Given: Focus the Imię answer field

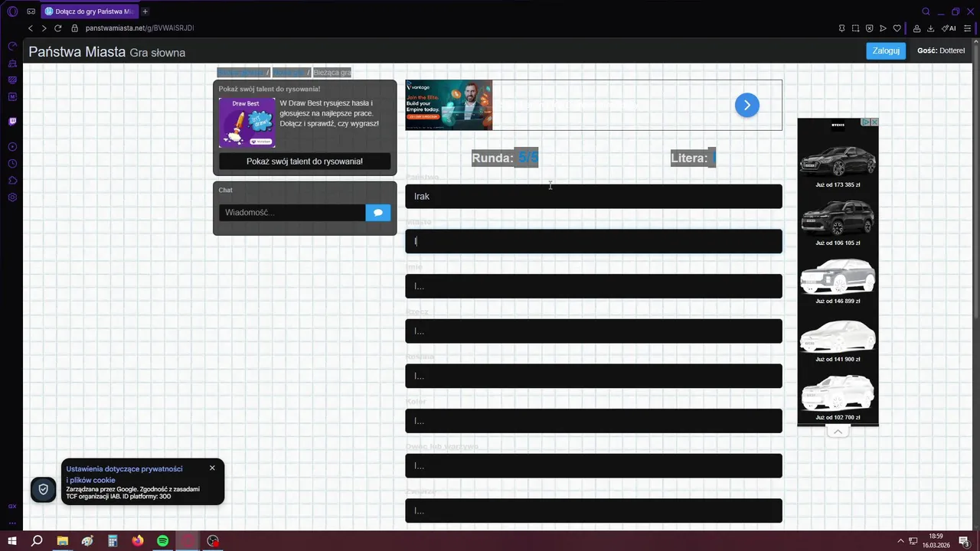Looking at the screenshot, I should click(x=593, y=286).
